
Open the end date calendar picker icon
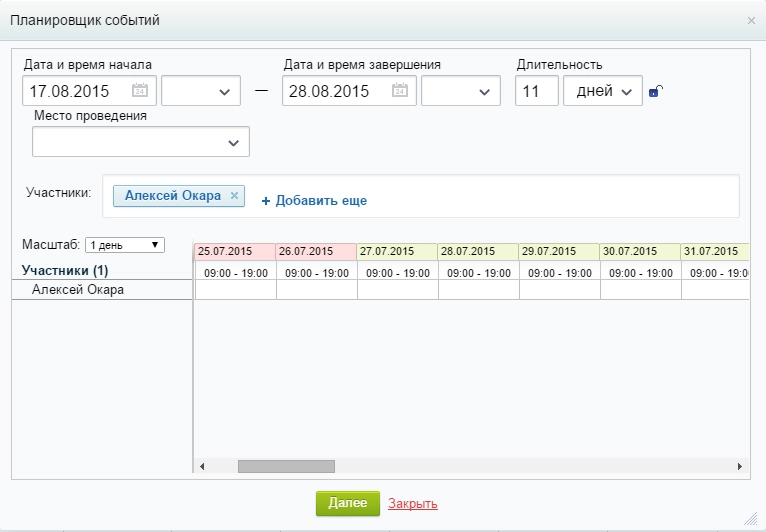(400, 91)
